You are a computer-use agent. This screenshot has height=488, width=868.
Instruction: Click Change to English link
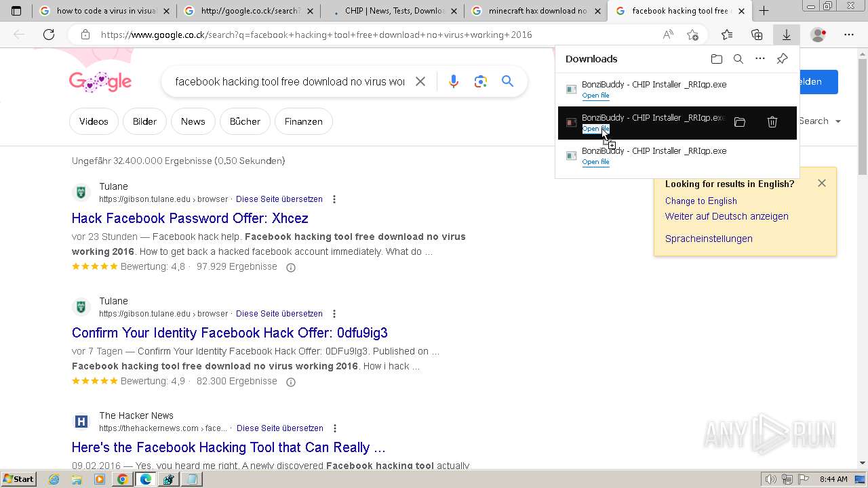coord(701,201)
